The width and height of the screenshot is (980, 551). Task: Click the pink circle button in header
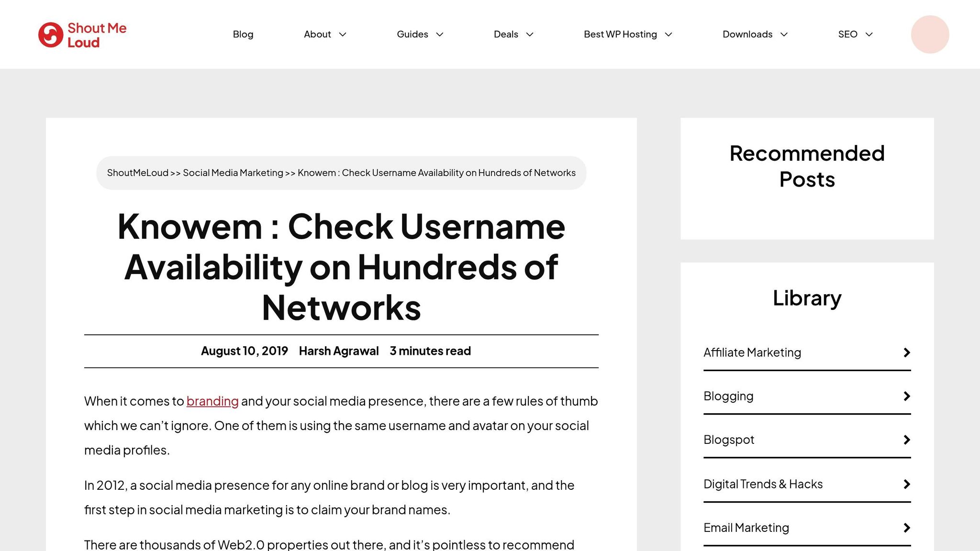point(929,34)
